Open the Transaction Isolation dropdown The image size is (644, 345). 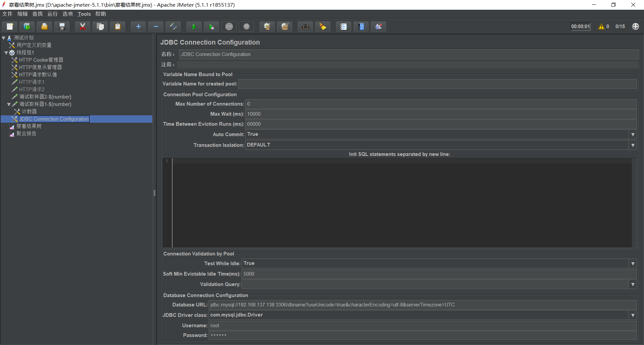tap(633, 145)
